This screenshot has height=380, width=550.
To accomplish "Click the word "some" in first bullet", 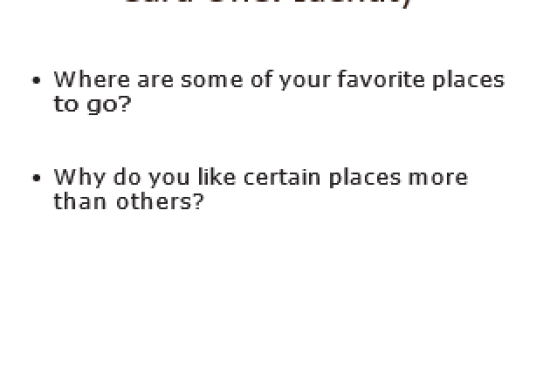I will click(x=212, y=81).
